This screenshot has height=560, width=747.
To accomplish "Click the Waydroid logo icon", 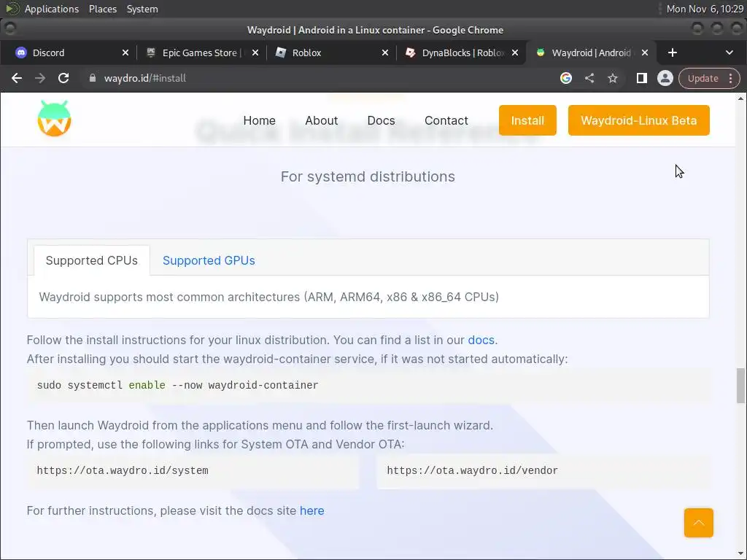I will point(54,119).
